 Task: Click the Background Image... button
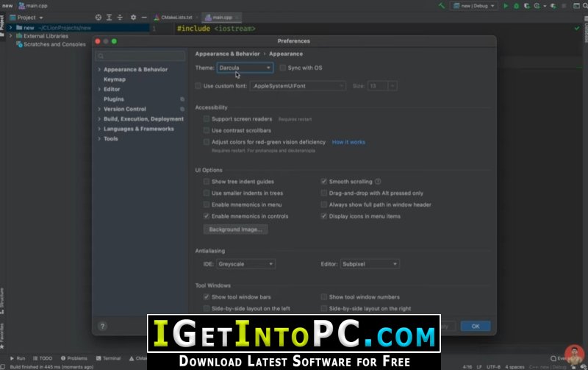point(235,230)
